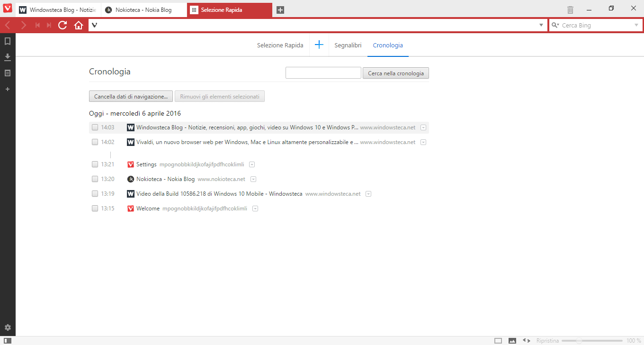644x345 pixels.
Task: Open dropdown for the Video della Build entry
Action: [368, 194]
